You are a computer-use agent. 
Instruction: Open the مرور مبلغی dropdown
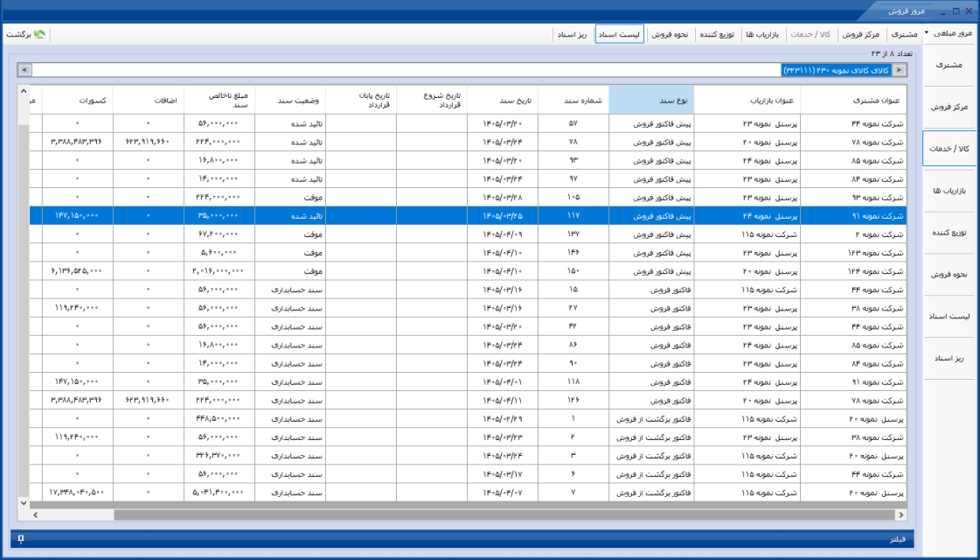tap(949, 34)
